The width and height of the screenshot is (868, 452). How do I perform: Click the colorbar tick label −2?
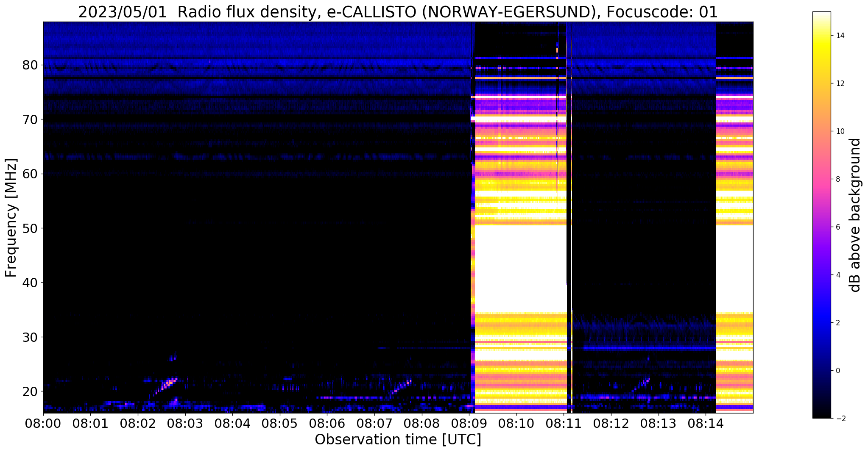point(840,419)
